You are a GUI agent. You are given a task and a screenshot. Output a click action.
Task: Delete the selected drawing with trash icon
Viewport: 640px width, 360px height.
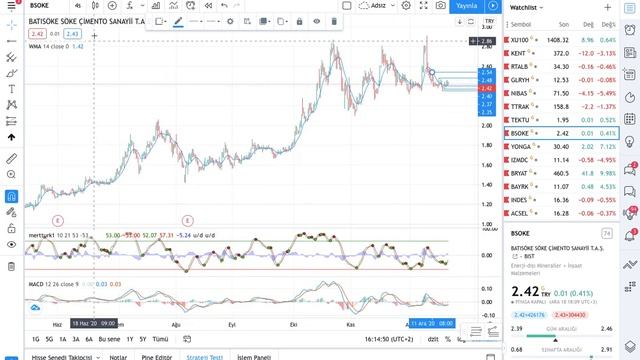(334, 21)
